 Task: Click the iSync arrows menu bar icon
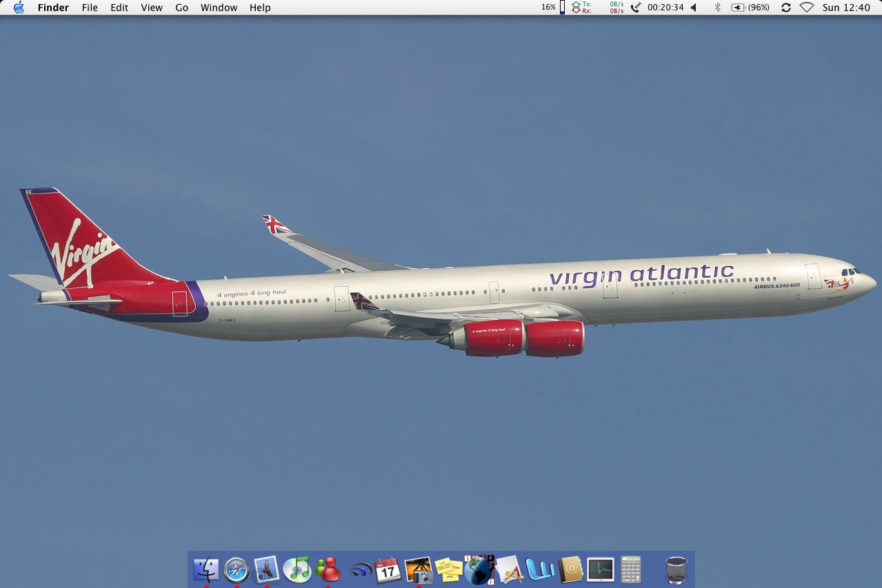[x=786, y=8]
